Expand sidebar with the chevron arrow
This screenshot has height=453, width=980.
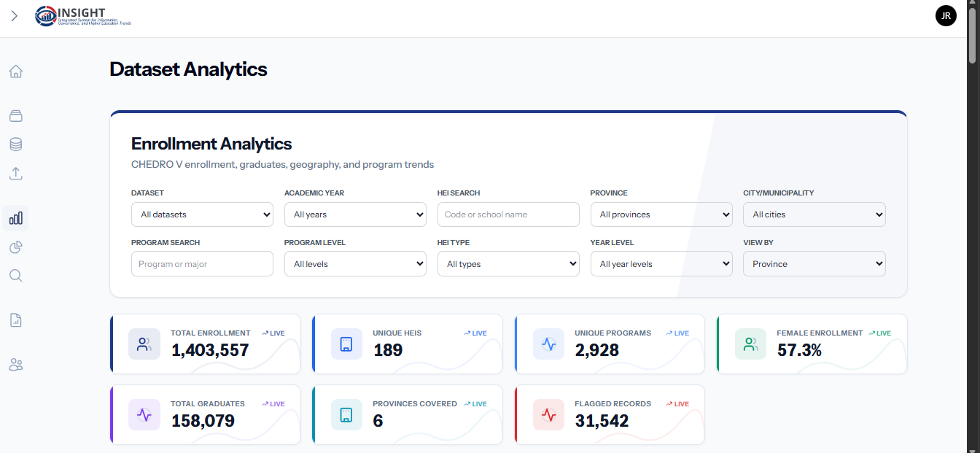click(x=14, y=16)
